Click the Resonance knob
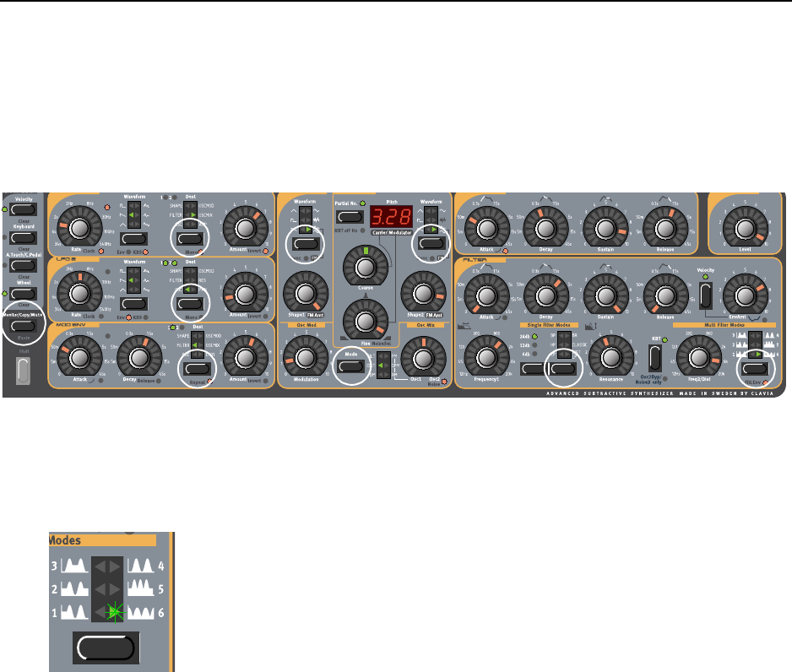The height and width of the screenshot is (672, 792). 610,357
